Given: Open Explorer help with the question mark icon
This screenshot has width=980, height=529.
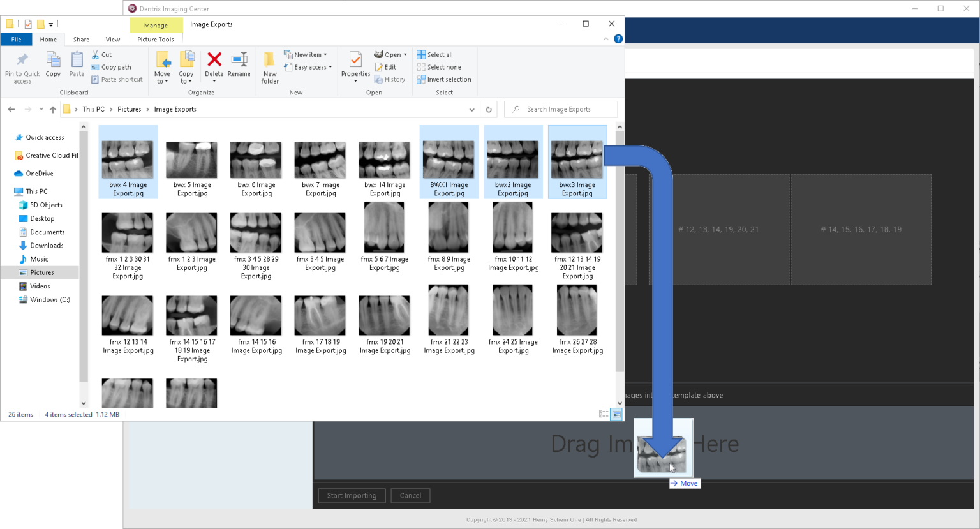Looking at the screenshot, I should pyautogui.click(x=618, y=39).
